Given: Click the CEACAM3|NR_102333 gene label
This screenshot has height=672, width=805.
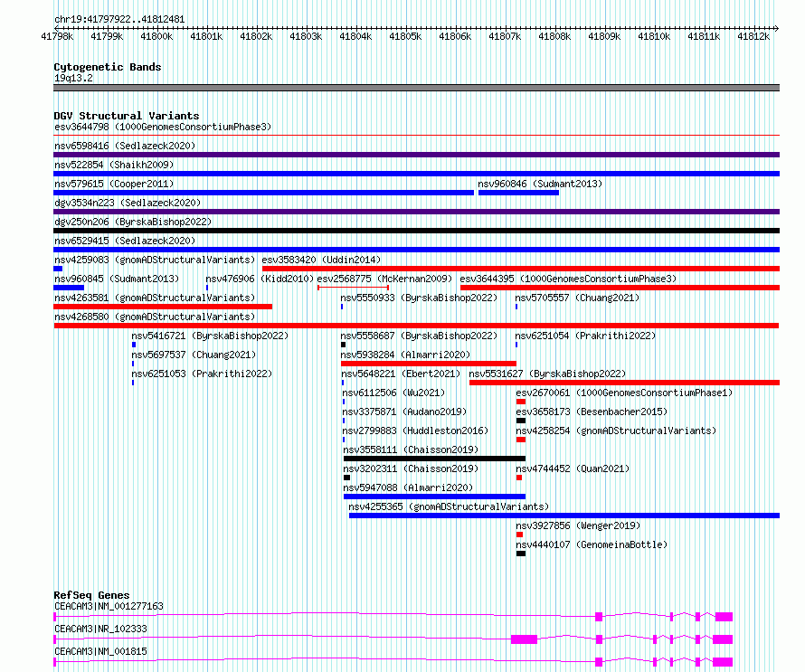Looking at the screenshot, I should (100, 629).
